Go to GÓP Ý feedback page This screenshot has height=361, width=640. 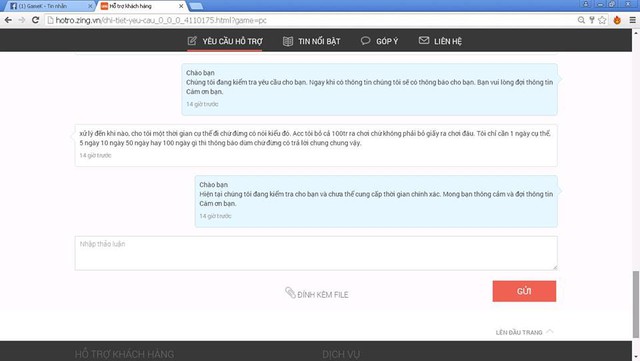(379, 41)
